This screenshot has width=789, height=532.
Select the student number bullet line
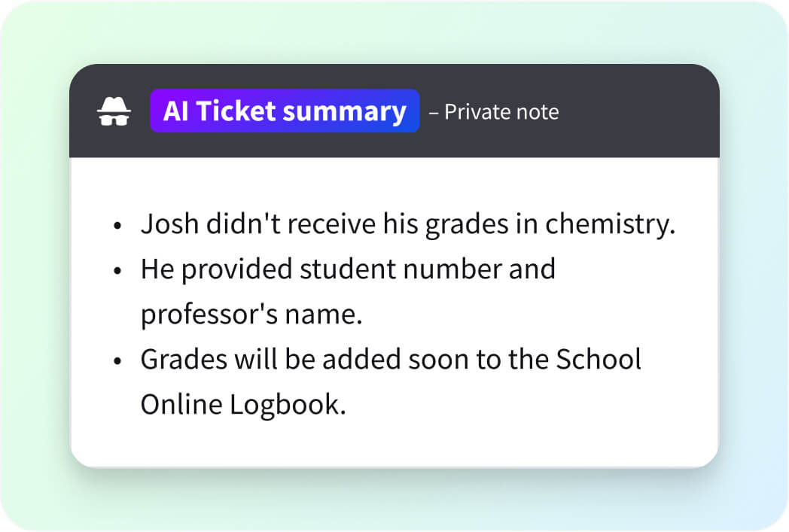pos(348,269)
